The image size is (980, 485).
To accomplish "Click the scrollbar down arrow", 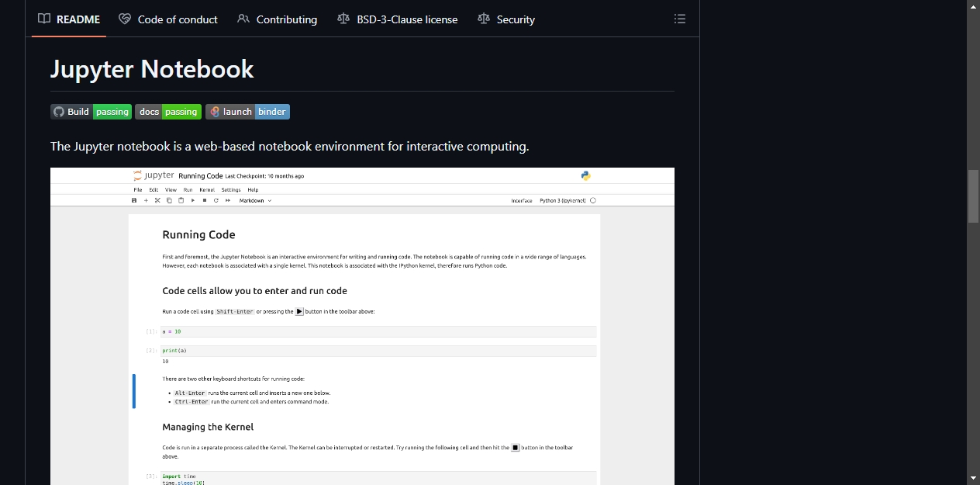I will pyautogui.click(x=973, y=478).
